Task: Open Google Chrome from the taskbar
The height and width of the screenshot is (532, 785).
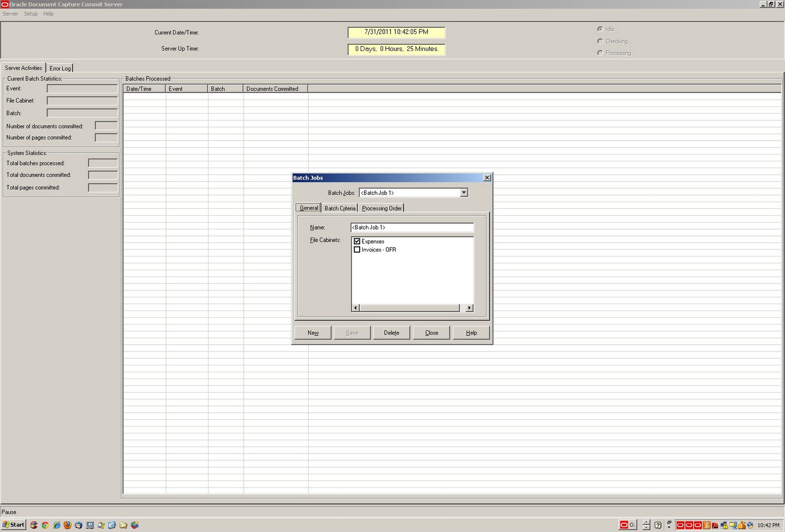Action: coord(45,525)
